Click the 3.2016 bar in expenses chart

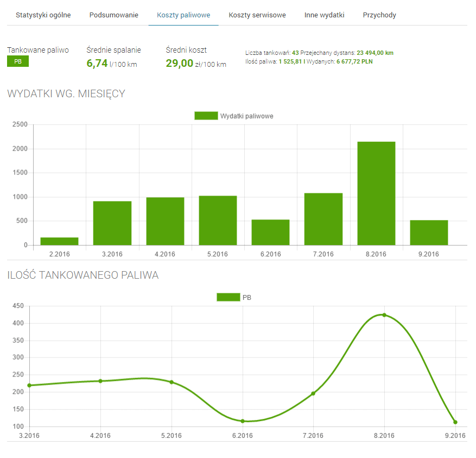(112, 223)
